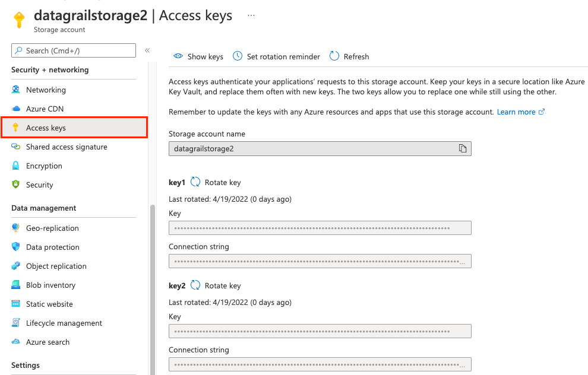Viewport: 588px width, 375px height.
Task: Follow the Learn more link
Action: coord(516,112)
